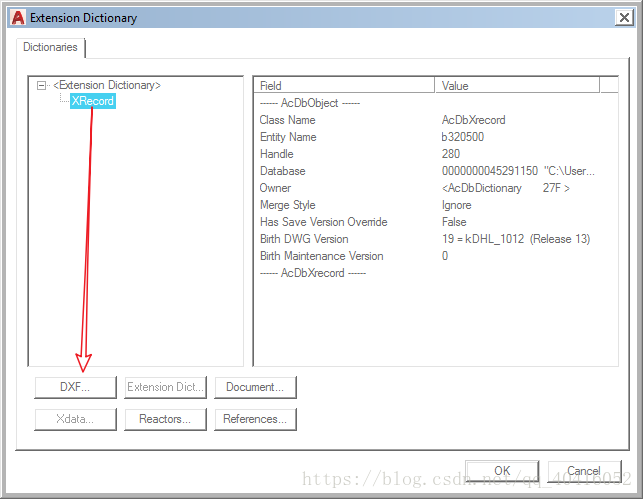Viewport: 643px width, 499px height.
Task: Click the False override value
Action: pos(454,222)
